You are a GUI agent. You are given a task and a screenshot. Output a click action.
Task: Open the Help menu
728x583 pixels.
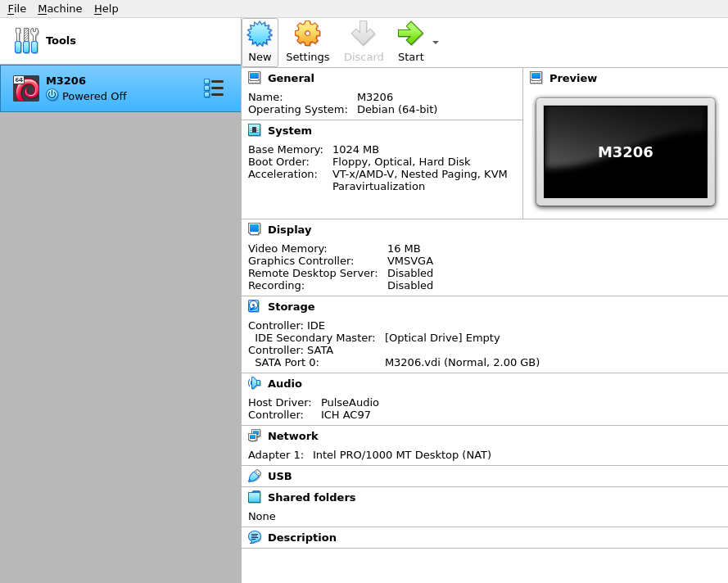point(106,8)
